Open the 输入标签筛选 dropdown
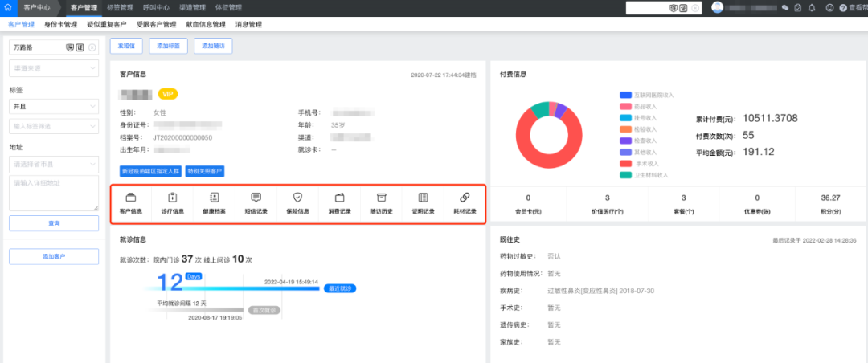 55,126
